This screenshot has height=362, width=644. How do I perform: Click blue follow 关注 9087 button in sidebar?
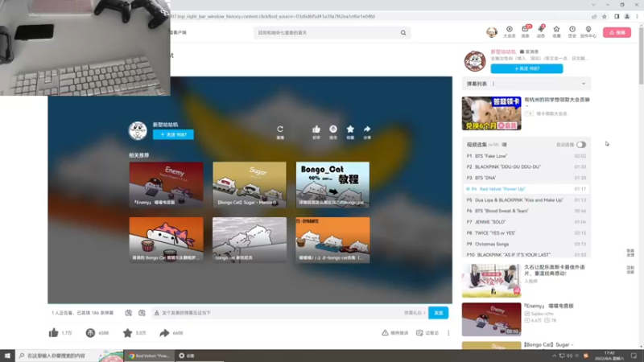coord(526,68)
